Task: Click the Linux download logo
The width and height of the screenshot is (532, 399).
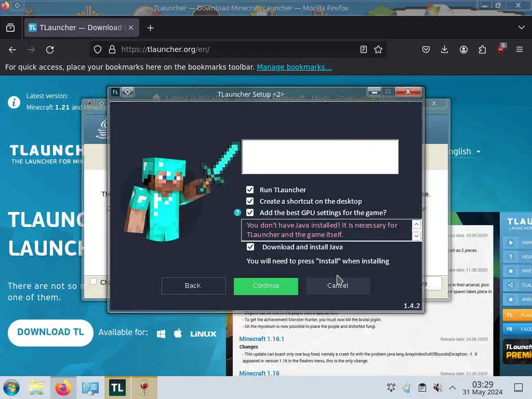Action: pyautogui.click(x=203, y=334)
